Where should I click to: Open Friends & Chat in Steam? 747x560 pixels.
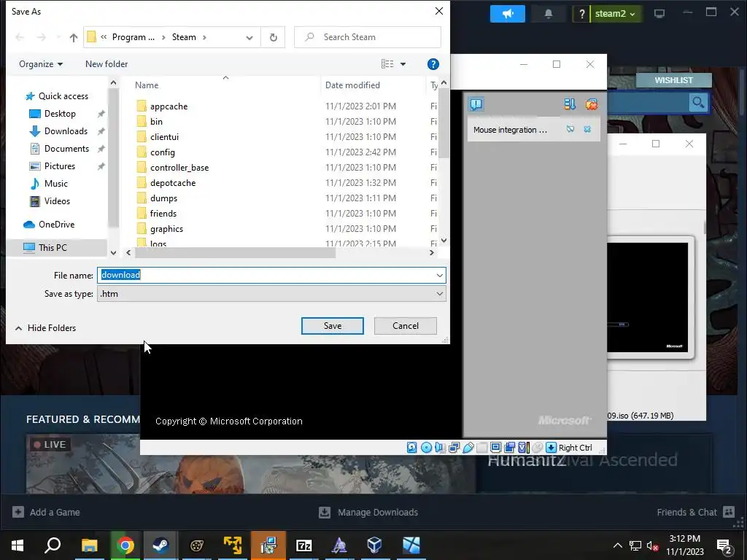point(696,513)
